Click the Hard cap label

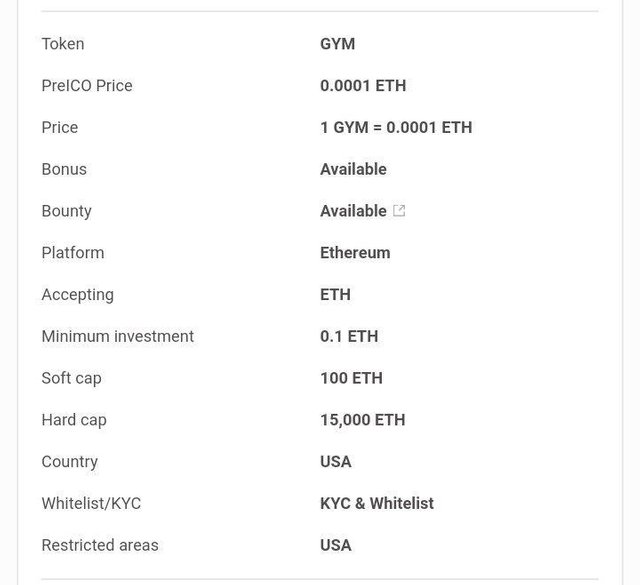tap(74, 420)
